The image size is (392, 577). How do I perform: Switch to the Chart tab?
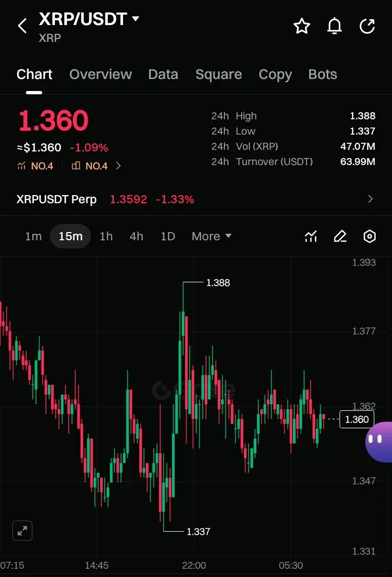[34, 74]
